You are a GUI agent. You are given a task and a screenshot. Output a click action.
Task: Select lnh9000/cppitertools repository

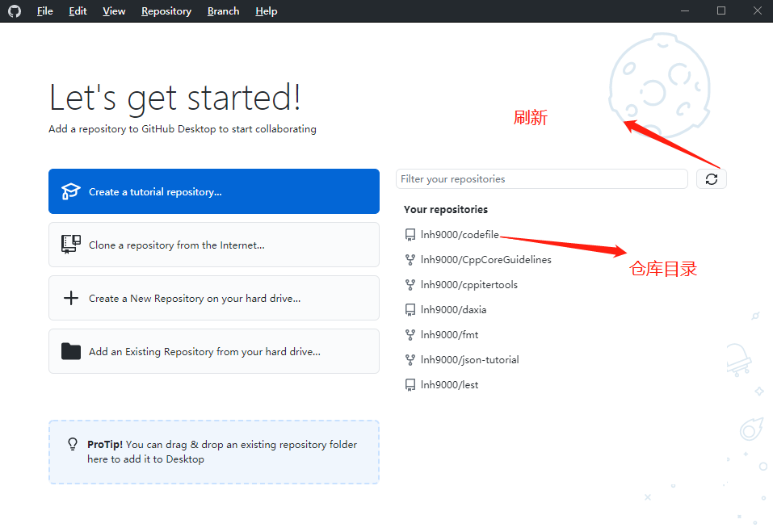tap(468, 285)
